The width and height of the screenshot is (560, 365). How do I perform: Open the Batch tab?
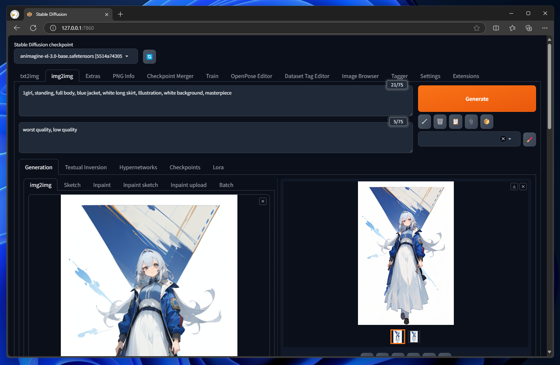[226, 185]
